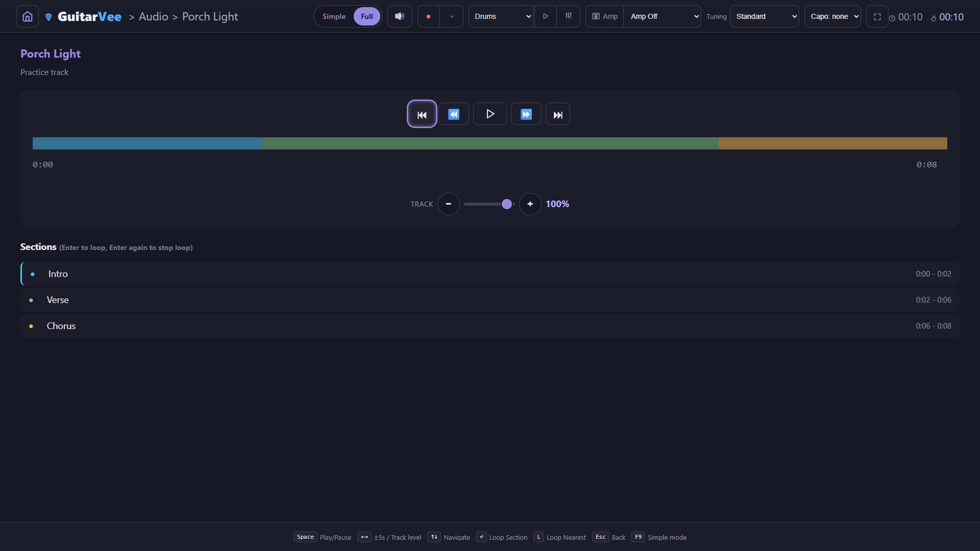This screenshot has height=551, width=980.
Task: Skip to track end
Action: tap(558, 114)
